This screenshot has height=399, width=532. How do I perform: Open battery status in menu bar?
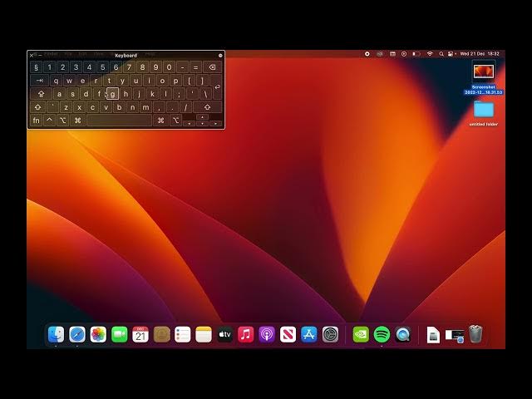point(416,54)
